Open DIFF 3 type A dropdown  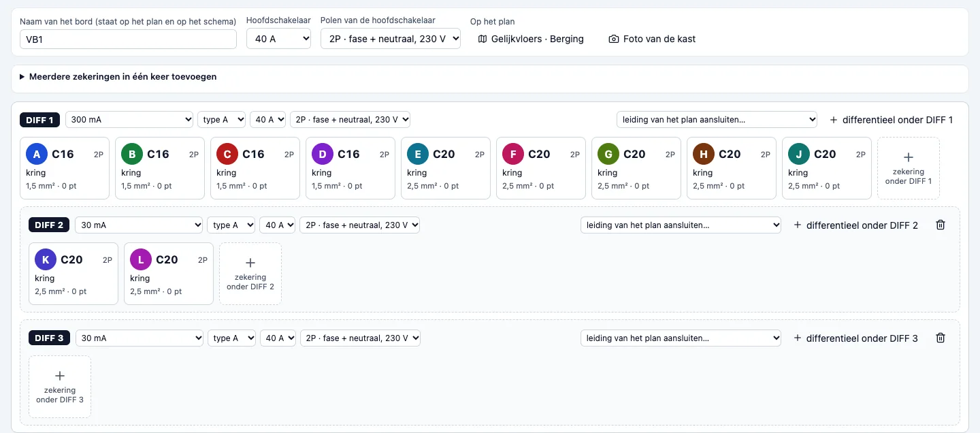point(231,338)
